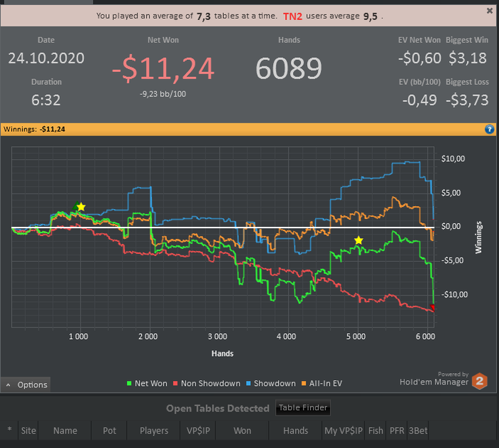The image size is (499, 448).
Task: Click the EV Net Won value -$0,60
Action: (x=420, y=58)
